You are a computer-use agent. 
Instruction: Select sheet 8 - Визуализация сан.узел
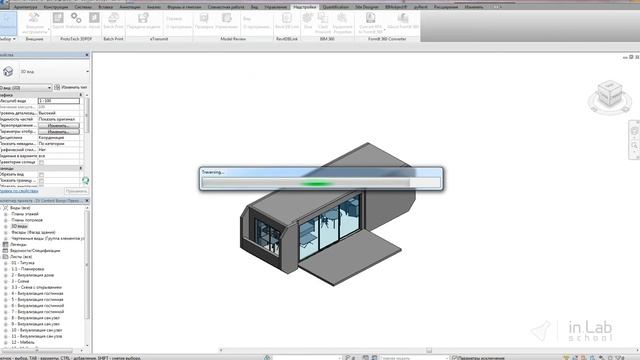point(36,318)
